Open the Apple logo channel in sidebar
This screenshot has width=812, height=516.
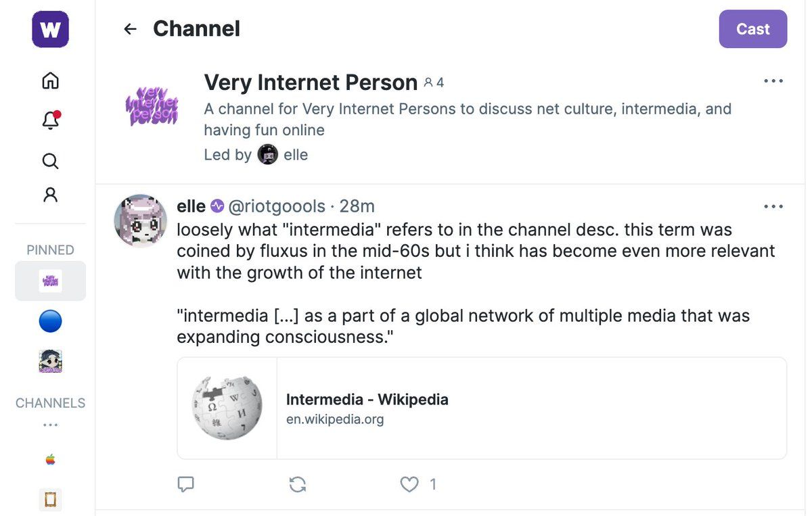pyautogui.click(x=50, y=460)
